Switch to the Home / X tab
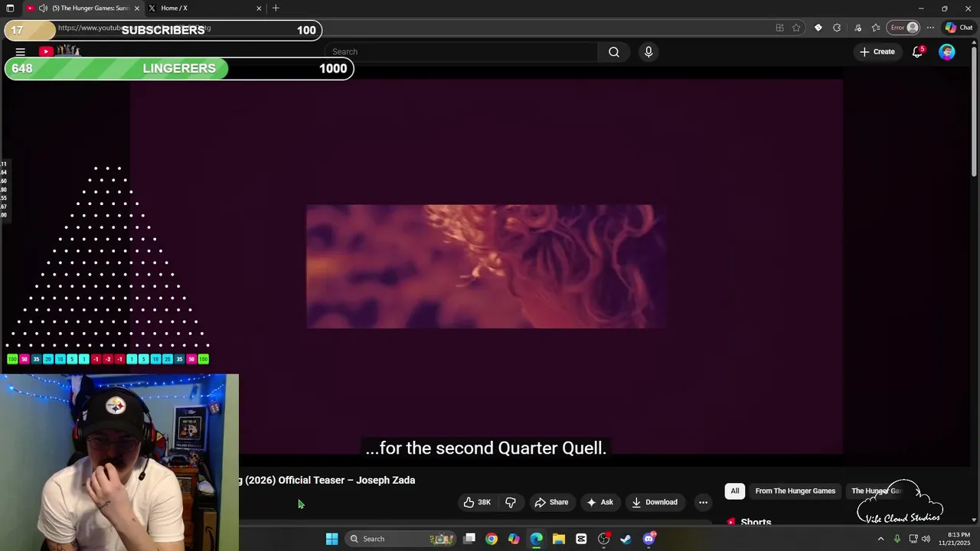Viewport: 980px width, 551px height. pyautogui.click(x=205, y=8)
